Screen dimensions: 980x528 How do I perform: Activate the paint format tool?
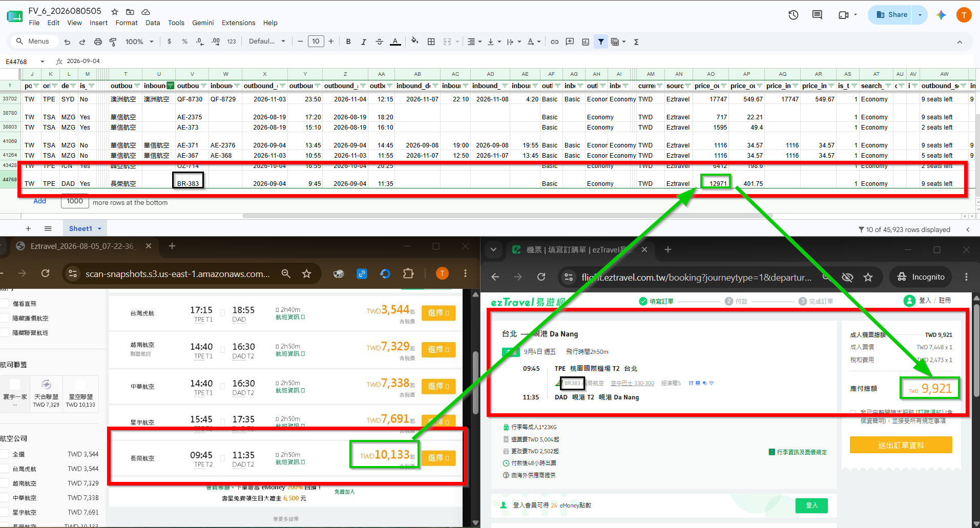click(113, 42)
